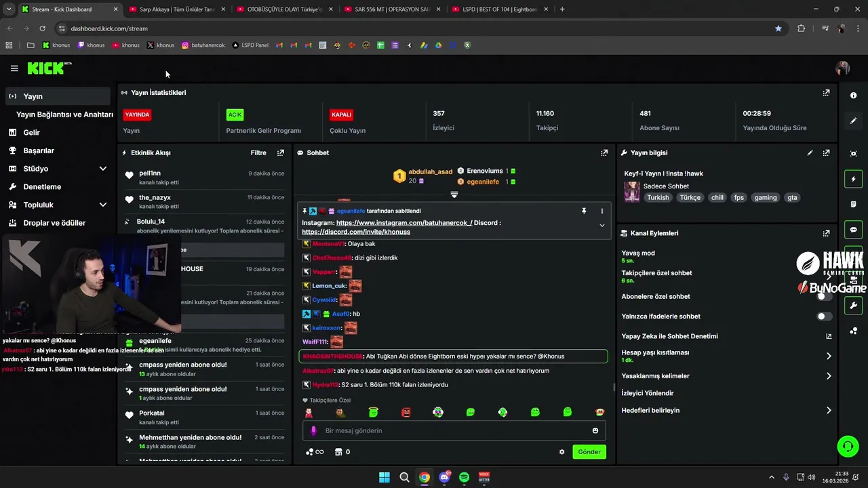Expand the Stüdyo sidebar section
Screen dimensions: 868x488
click(103, 169)
